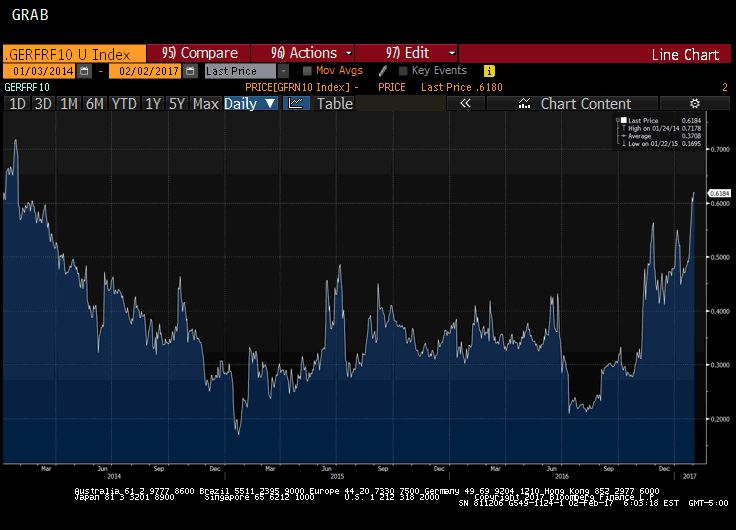Toggle Last Price legend series box
Viewport: 736px width, 530px height.
(623, 120)
